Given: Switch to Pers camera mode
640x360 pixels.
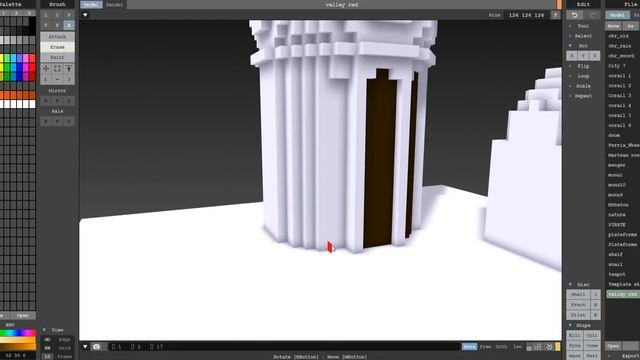Looking at the screenshot, I should (x=469, y=347).
